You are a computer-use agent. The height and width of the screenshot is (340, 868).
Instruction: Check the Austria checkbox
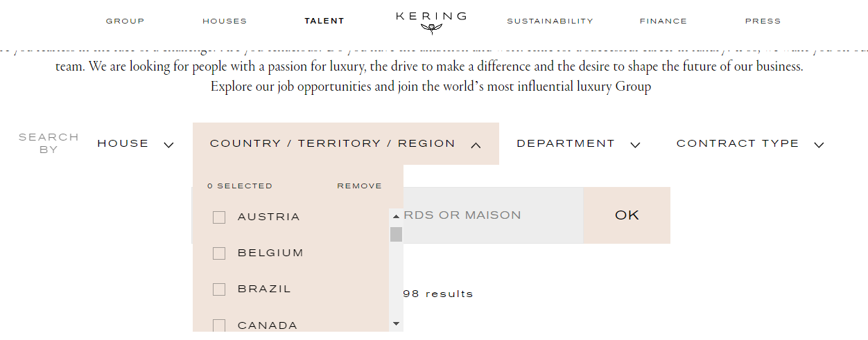(x=219, y=217)
